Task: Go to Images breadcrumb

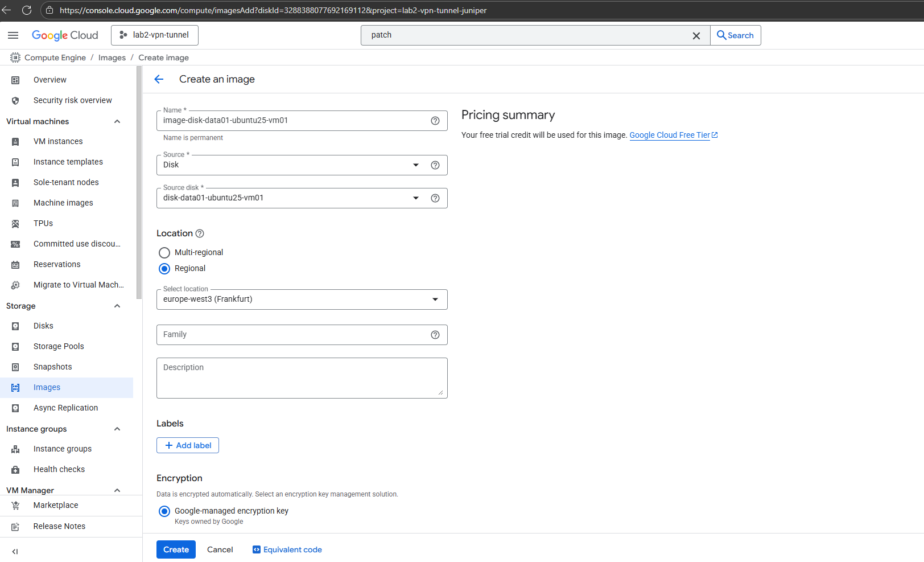Action: point(112,58)
